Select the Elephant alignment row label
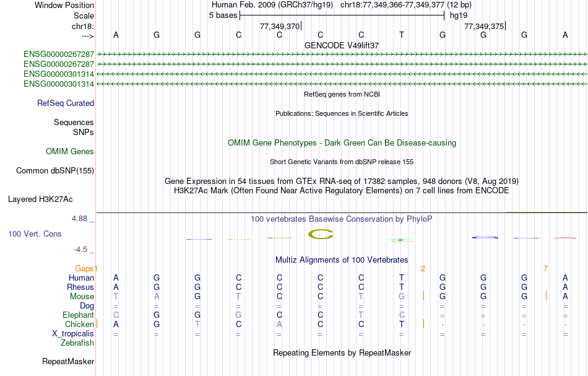 click(79, 315)
